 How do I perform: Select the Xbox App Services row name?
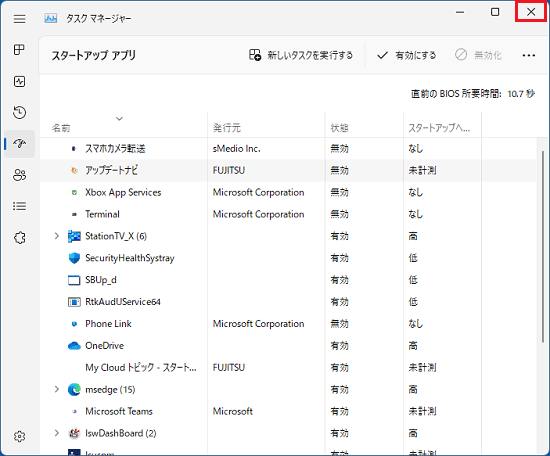[x=123, y=193]
